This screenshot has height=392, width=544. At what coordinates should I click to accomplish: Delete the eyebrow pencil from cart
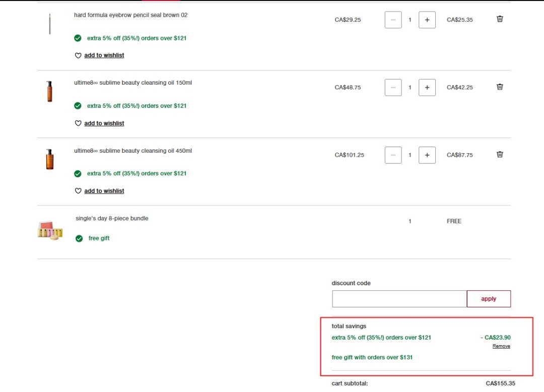(500, 19)
